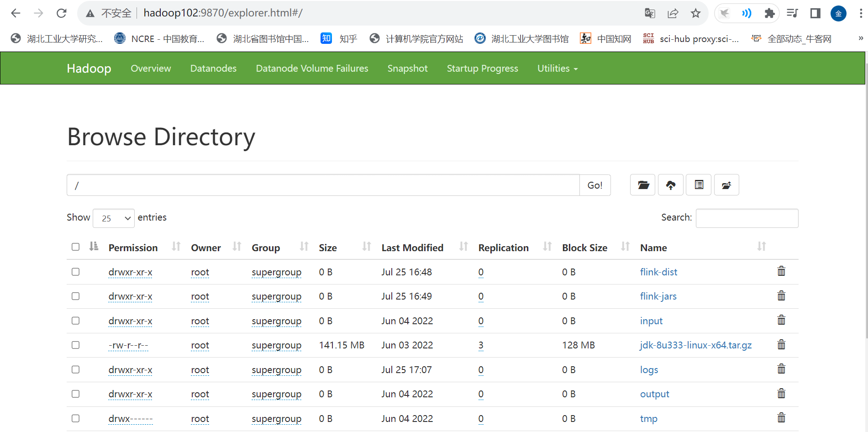
Task: Delete input directory with its trash icon
Action: pos(781,320)
